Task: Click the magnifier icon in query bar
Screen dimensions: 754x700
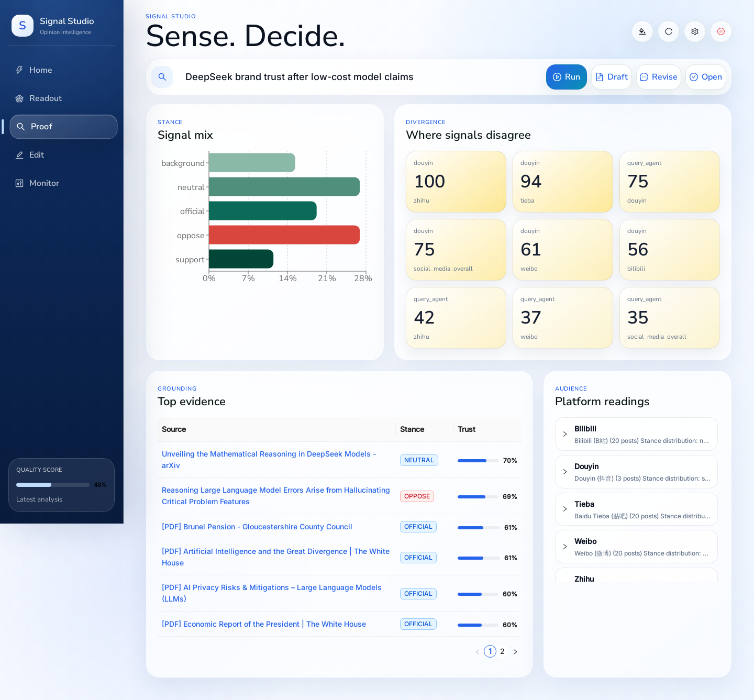Action: click(162, 77)
